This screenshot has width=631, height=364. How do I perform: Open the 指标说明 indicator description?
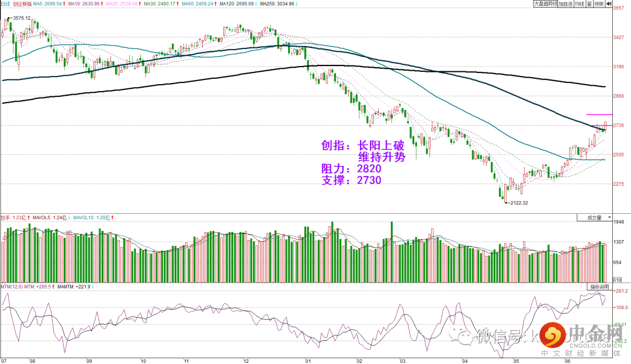pos(599,287)
